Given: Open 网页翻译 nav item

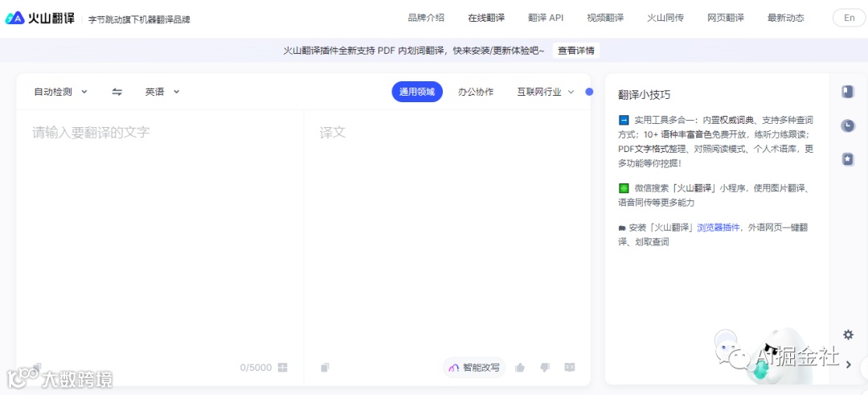Looking at the screenshot, I should [x=726, y=18].
